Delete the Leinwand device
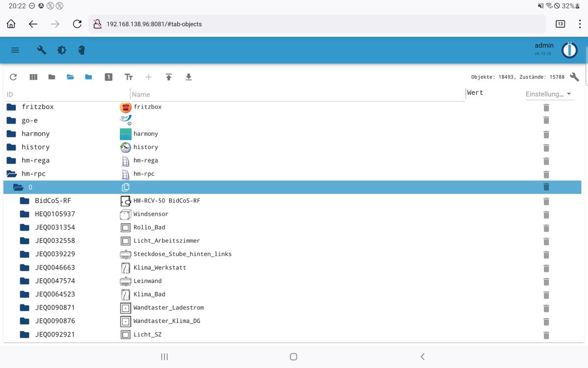588x368 pixels. (546, 282)
